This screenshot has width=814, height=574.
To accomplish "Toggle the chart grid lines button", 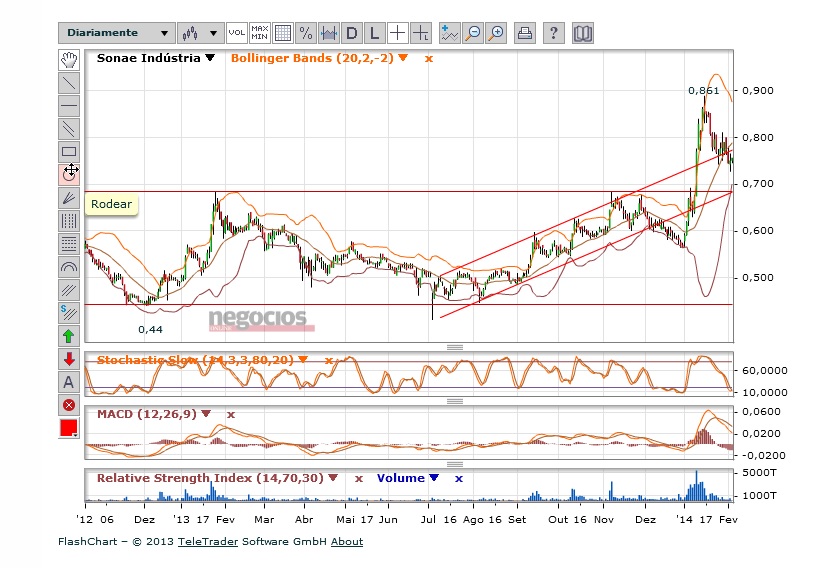I will 283,33.
